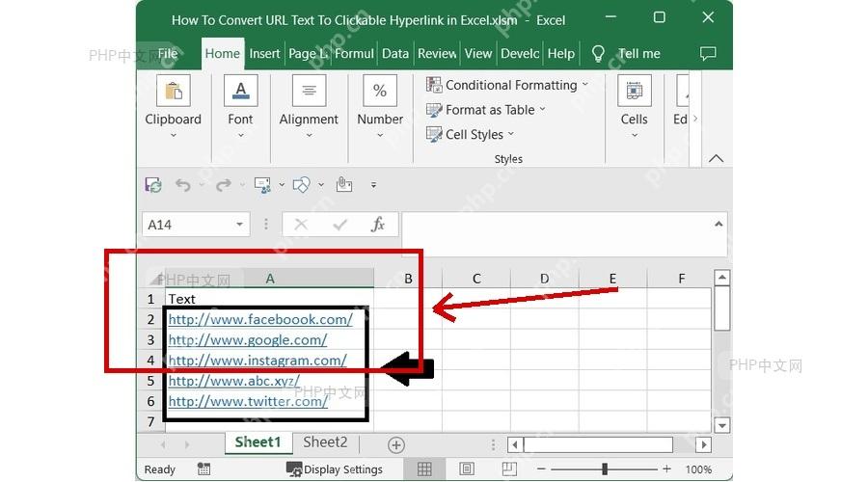Open the Cells group icon
Viewport: 868px width, 482px height.
[634, 91]
